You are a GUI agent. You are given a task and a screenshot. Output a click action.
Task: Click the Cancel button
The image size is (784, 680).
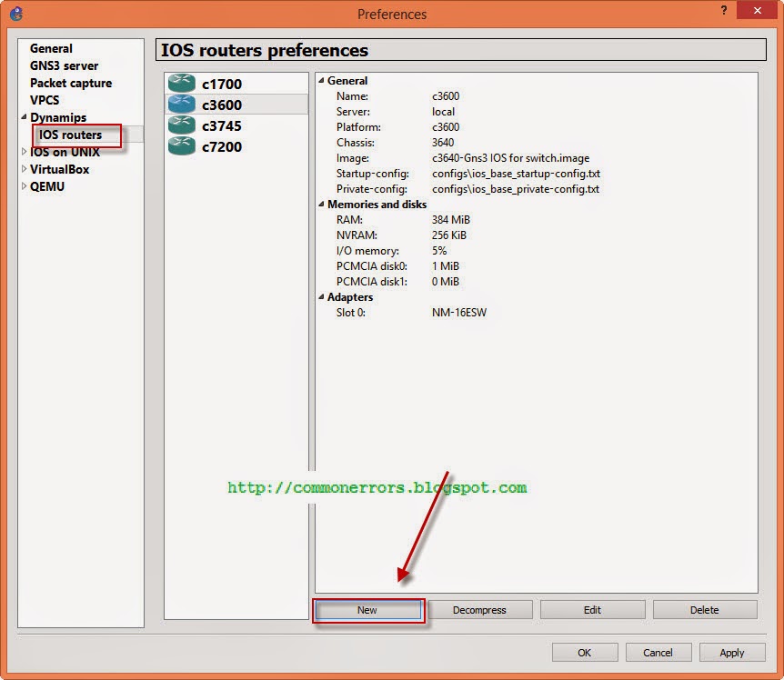[x=658, y=653]
